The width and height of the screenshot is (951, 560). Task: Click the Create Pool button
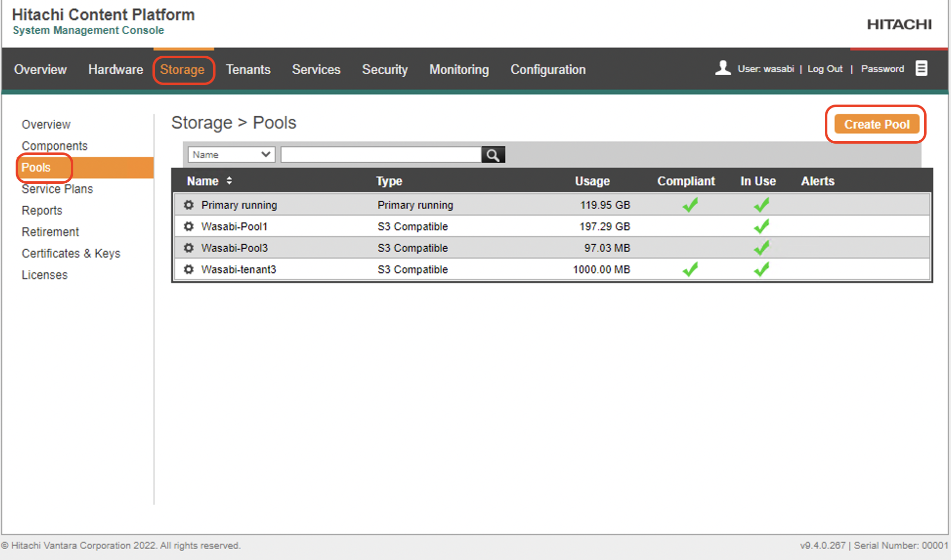tap(877, 124)
